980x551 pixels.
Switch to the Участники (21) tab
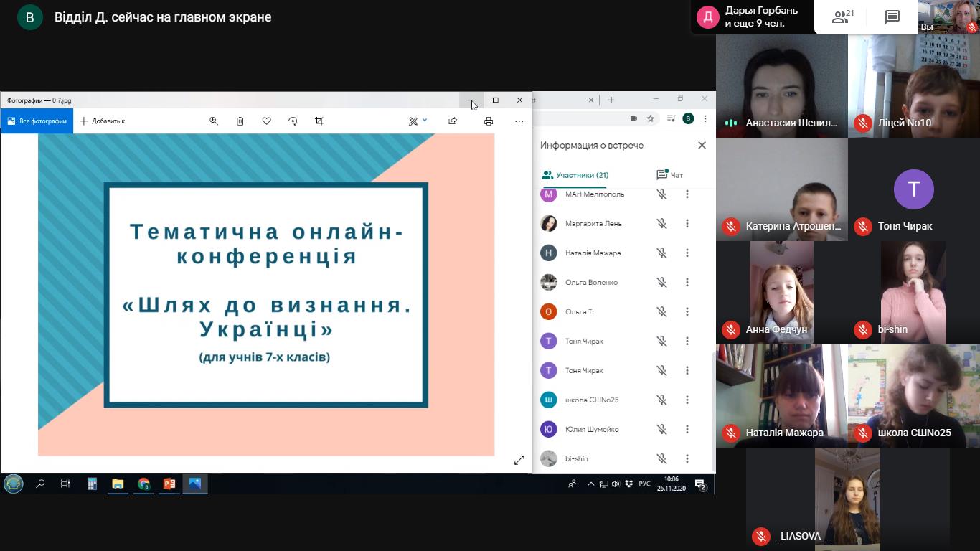[x=575, y=175]
